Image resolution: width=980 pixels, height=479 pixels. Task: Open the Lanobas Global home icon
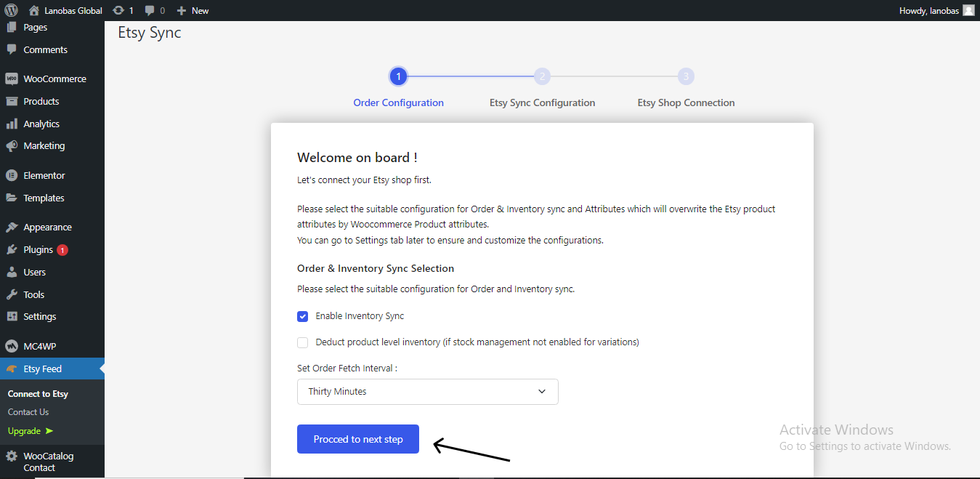33,10
